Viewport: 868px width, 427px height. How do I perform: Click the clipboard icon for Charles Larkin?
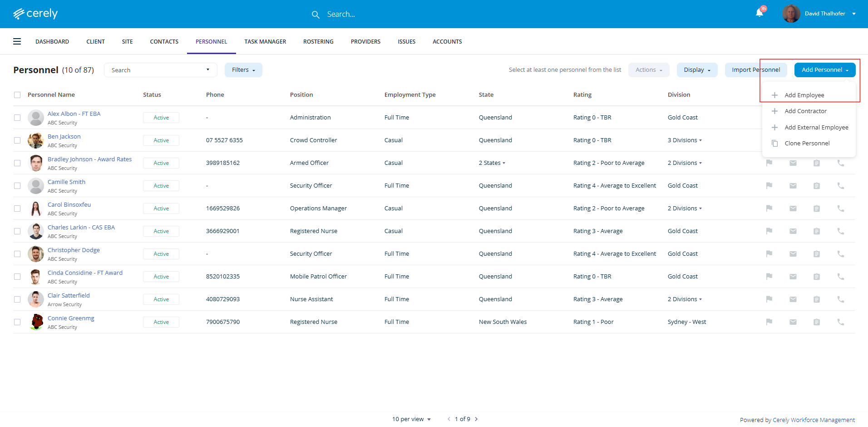tap(816, 231)
